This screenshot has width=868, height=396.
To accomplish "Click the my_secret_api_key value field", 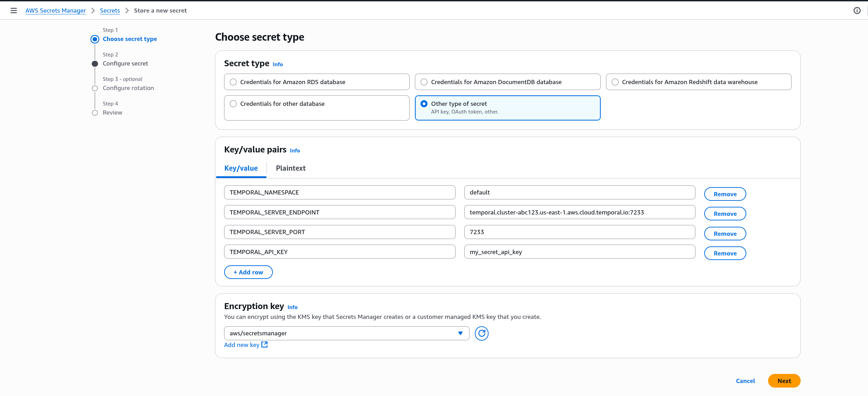I will [579, 252].
